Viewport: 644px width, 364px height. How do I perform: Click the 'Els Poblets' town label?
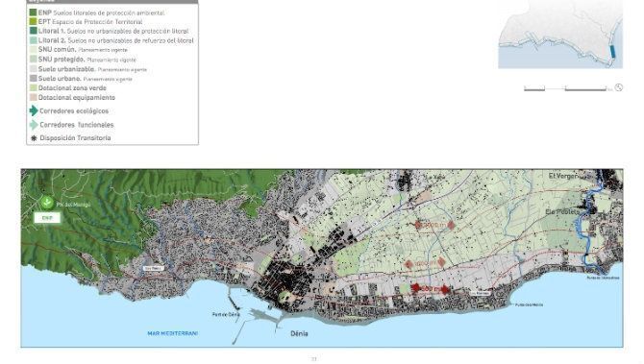[562, 211]
